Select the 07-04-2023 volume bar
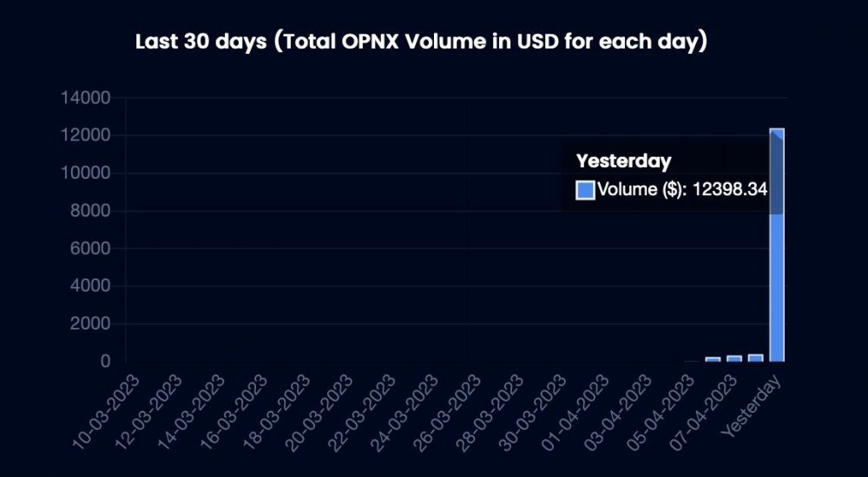868x477 pixels. (x=734, y=358)
